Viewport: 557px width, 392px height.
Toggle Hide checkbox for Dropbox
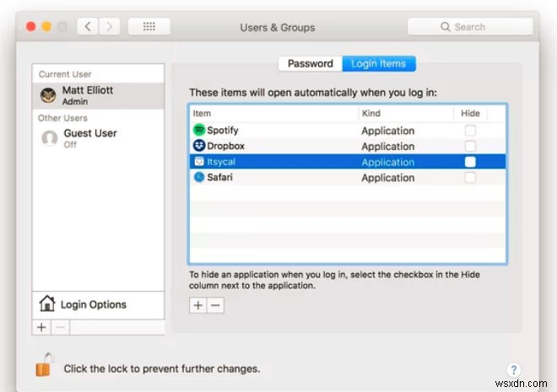(470, 146)
